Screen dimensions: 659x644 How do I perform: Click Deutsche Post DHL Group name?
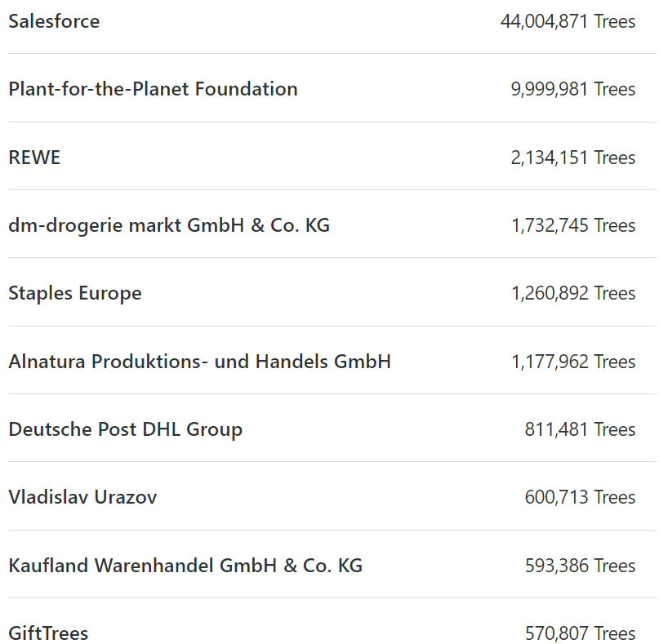point(125,430)
